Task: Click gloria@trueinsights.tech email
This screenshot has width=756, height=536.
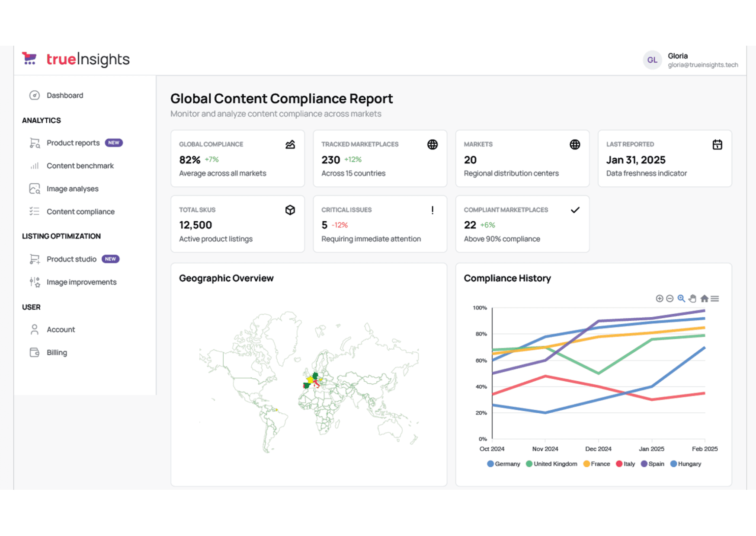Action: [x=703, y=65]
